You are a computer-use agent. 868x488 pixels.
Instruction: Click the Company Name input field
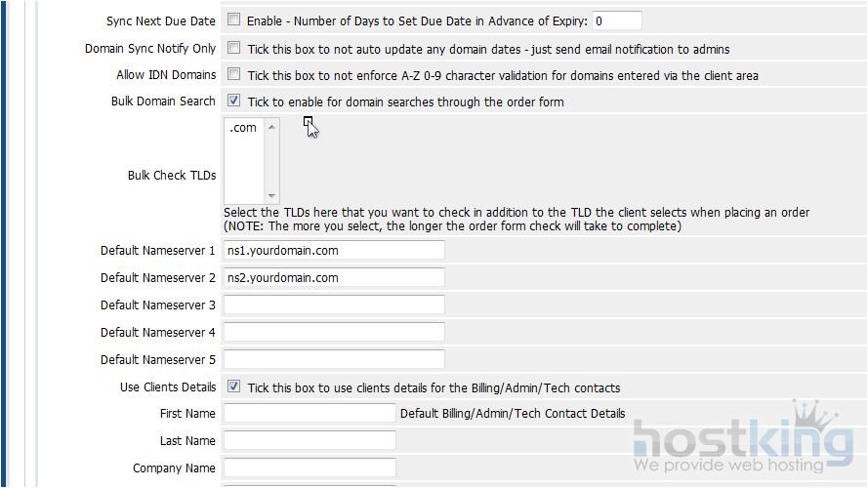point(310,468)
